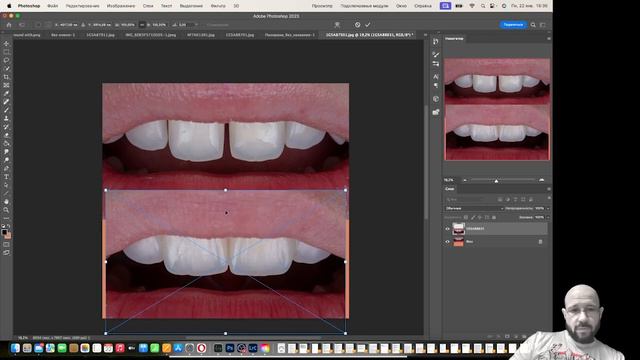The image size is (640, 360).
Task: Select the Brush tool
Action: click(x=6, y=110)
